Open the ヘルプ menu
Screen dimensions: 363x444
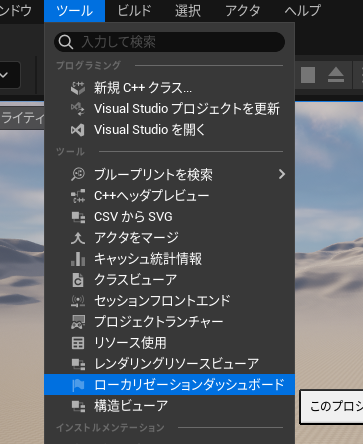point(303,11)
